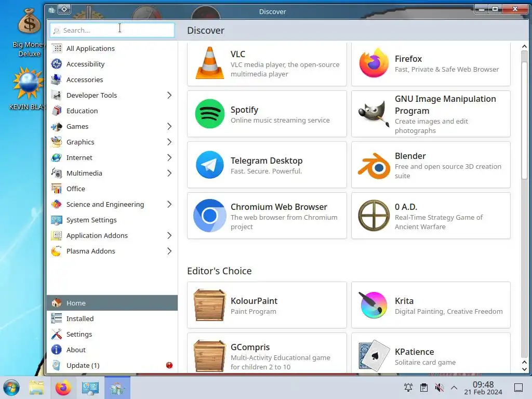Click the 0 A.D. game icon

tap(374, 216)
